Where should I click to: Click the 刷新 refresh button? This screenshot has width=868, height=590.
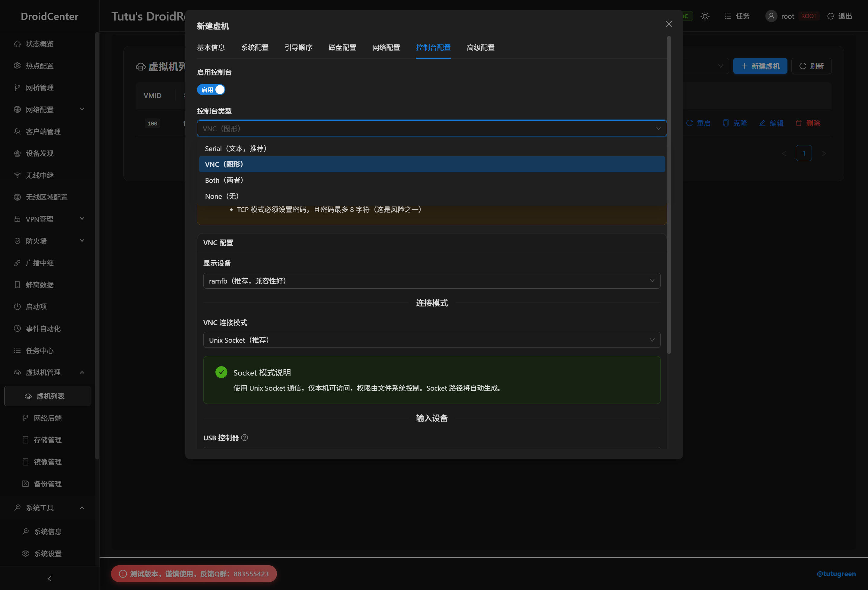point(811,66)
